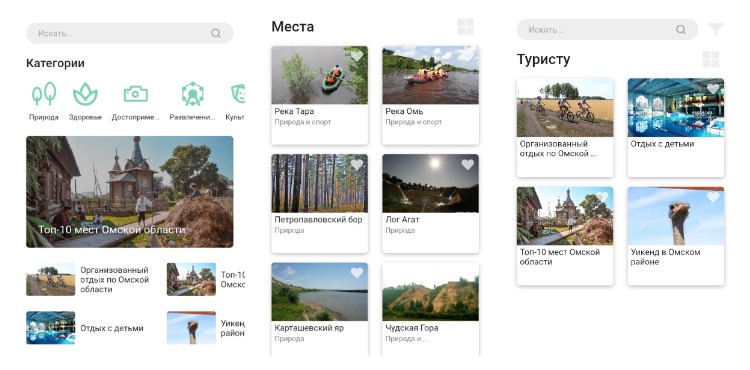Open the Топ-10 мест Омской области banner
The image size is (750, 370).
pyautogui.click(x=130, y=192)
